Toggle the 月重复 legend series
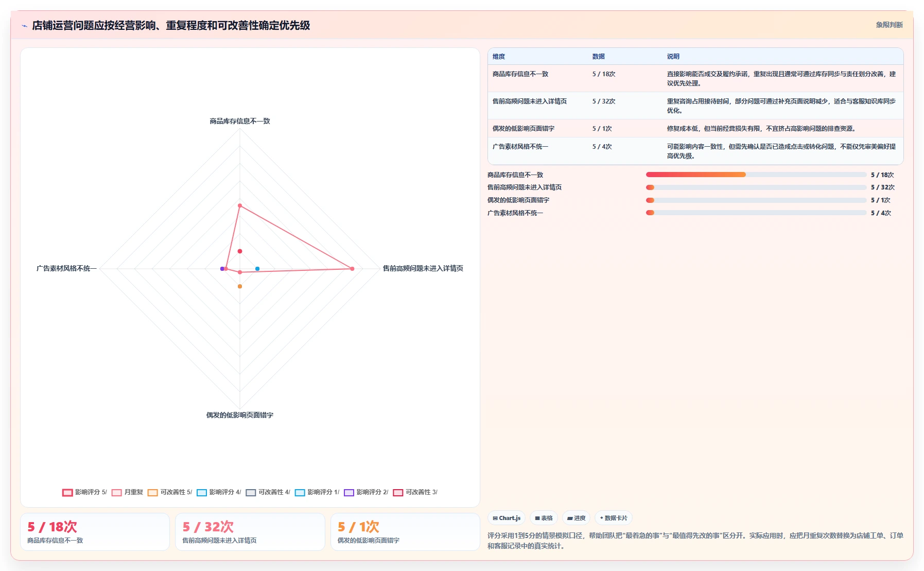924x571 pixels. (x=128, y=492)
